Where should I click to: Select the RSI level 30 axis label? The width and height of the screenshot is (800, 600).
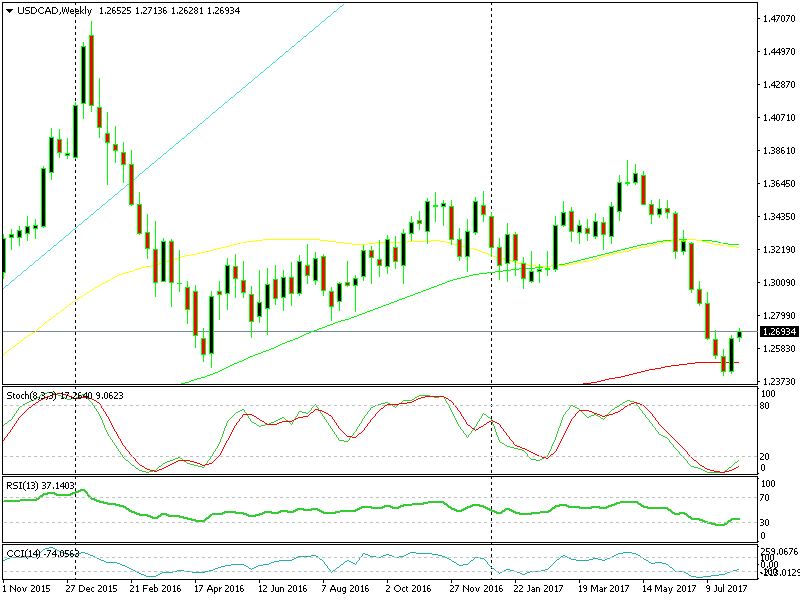point(765,523)
